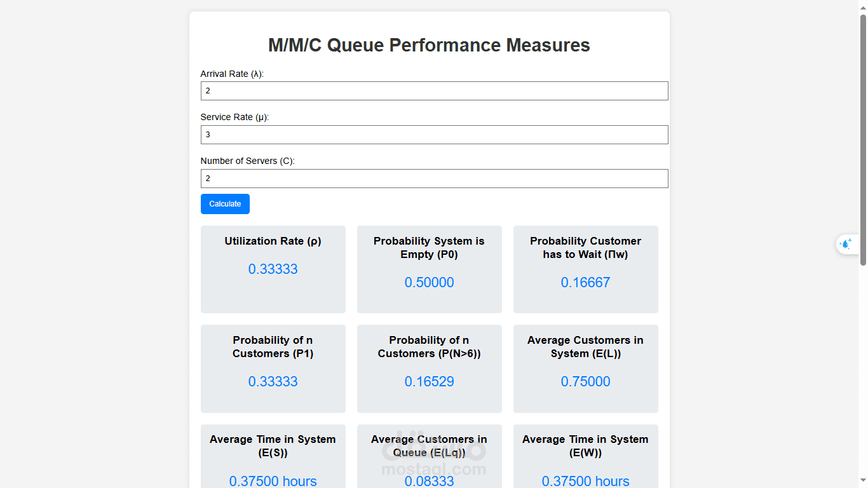Click the Probability of n Customers (P1) card
The image size is (868, 488).
pyautogui.click(x=273, y=369)
